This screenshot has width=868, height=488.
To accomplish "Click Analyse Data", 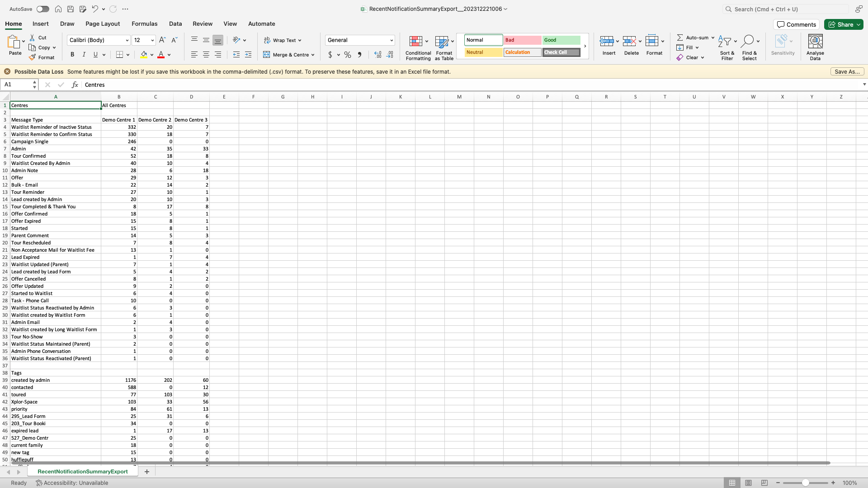I will pos(815,48).
